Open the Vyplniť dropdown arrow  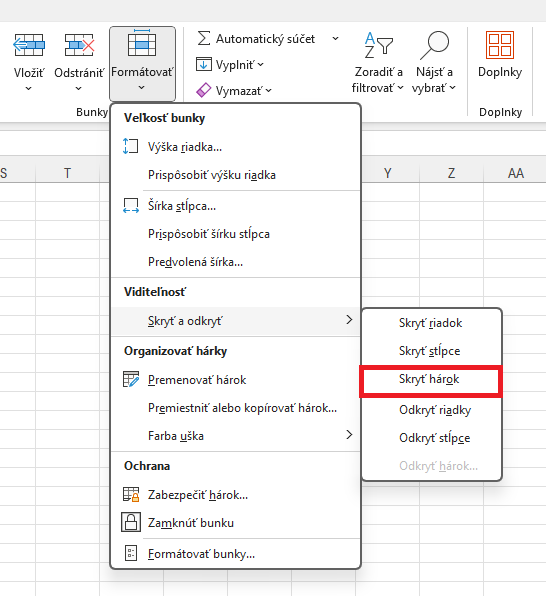point(260,65)
